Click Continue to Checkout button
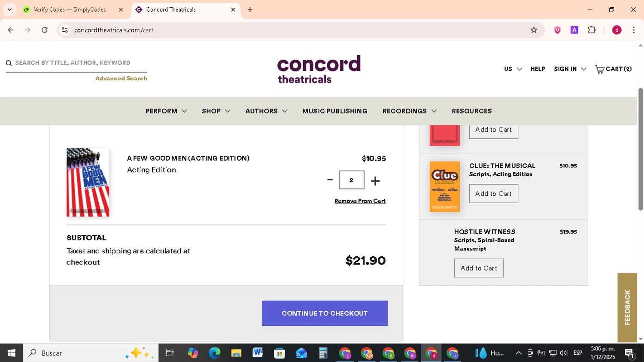644x362 pixels. 325,313
